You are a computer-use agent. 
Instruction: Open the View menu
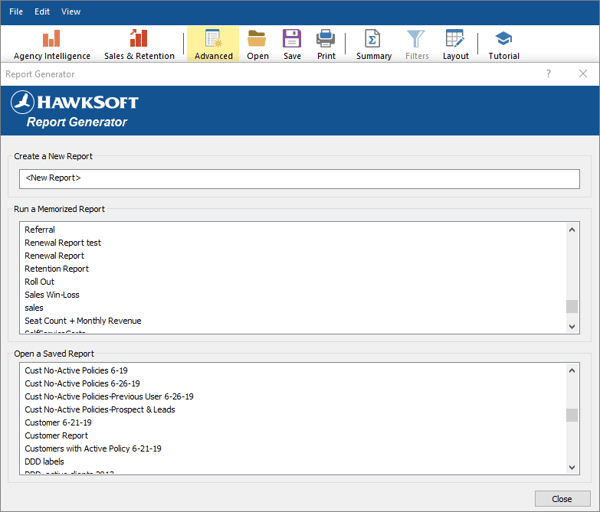point(71,12)
